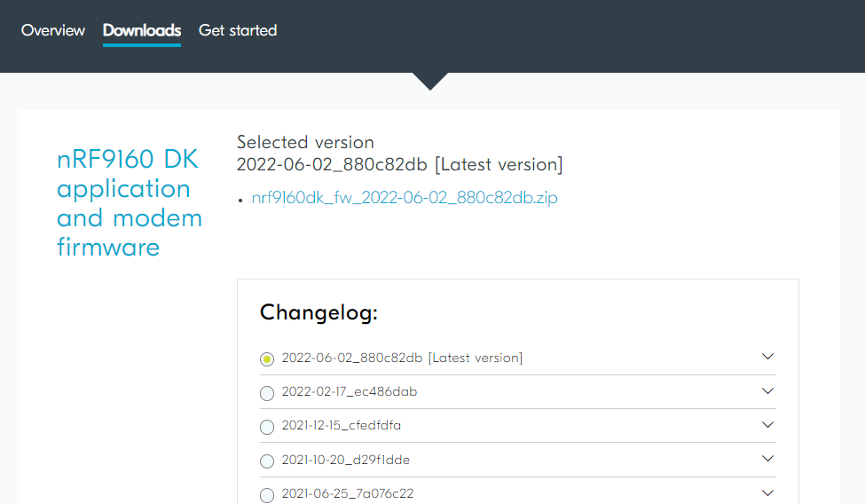Select the 2022-02-17_ec486dab radio button
Screen dimensions: 865x504
[x=267, y=393]
